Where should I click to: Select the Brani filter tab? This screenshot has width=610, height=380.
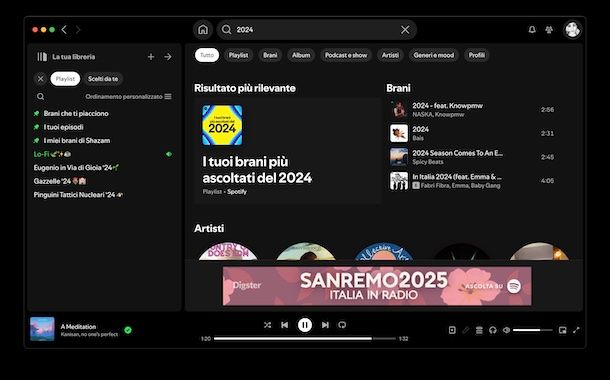pyautogui.click(x=270, y=55)
